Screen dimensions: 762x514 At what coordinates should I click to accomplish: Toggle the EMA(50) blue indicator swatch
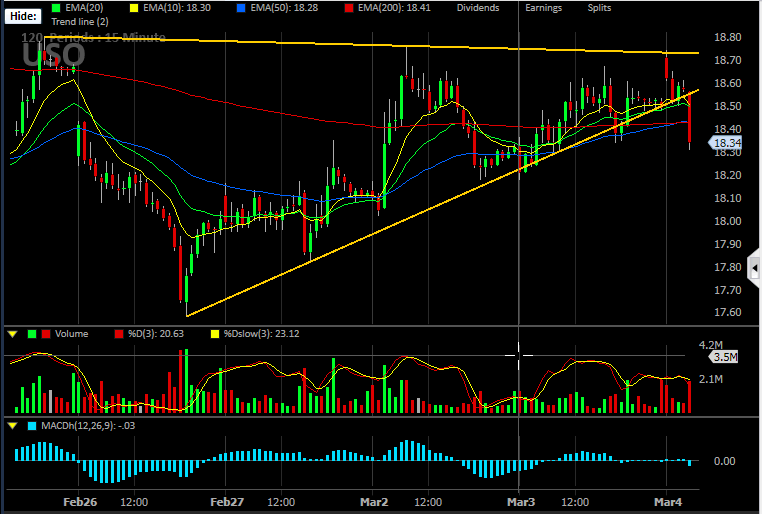[x=242, y=8]
